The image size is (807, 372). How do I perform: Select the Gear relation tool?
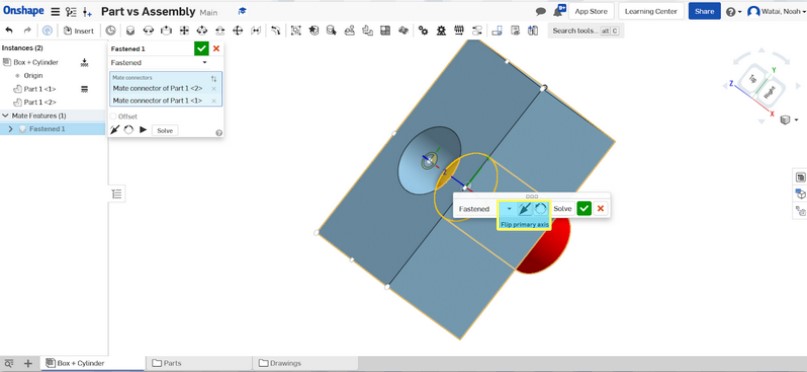pos(423,30)
